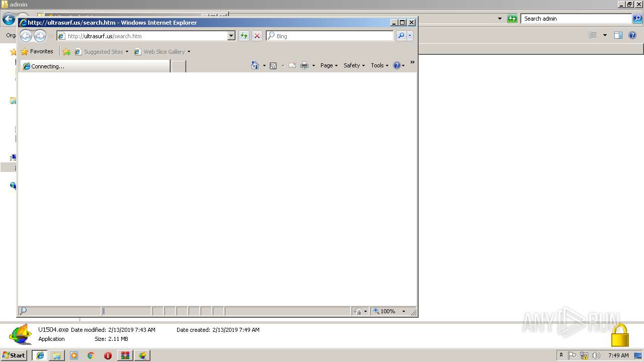Show more command bar items chevron
Image resolution: width=644 pixels, height=362 pixels.
click(413, 62)
